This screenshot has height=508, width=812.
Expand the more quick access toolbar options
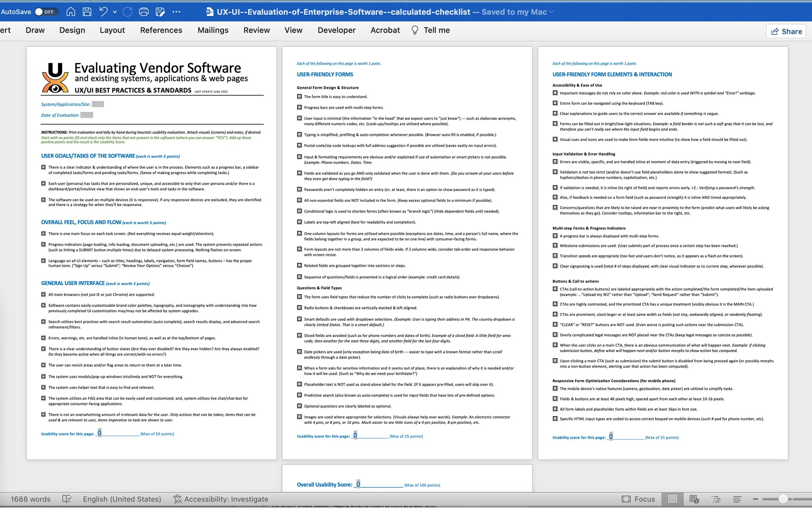(176, 12)
